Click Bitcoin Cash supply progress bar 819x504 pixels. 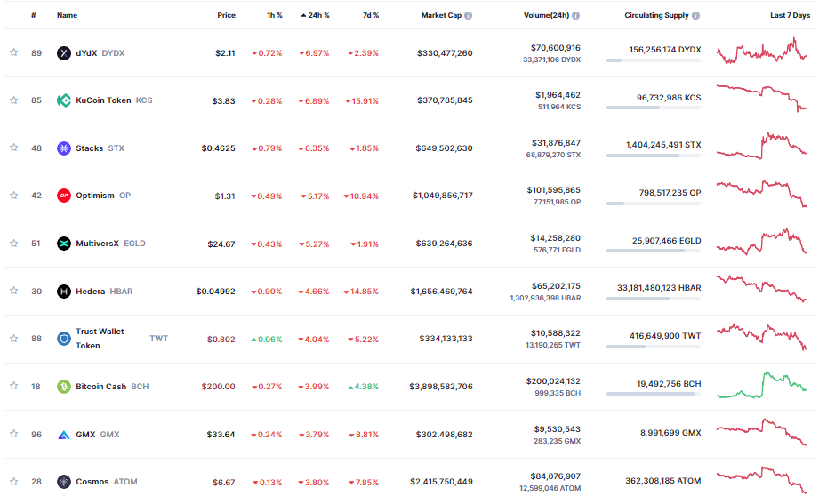pyautogui.click(x=654, y=394)
